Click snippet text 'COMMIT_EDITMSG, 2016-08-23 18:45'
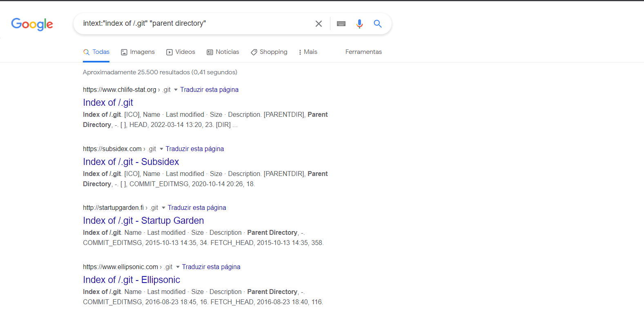Screen dimensions: 644x323 point(140,302)
